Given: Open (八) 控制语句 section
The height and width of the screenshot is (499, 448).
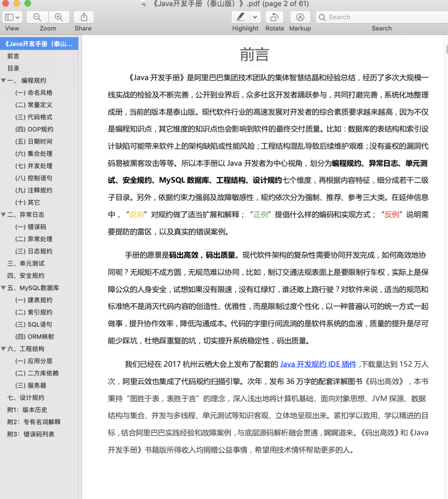Looking at the screenshot, I should point(34,178).
